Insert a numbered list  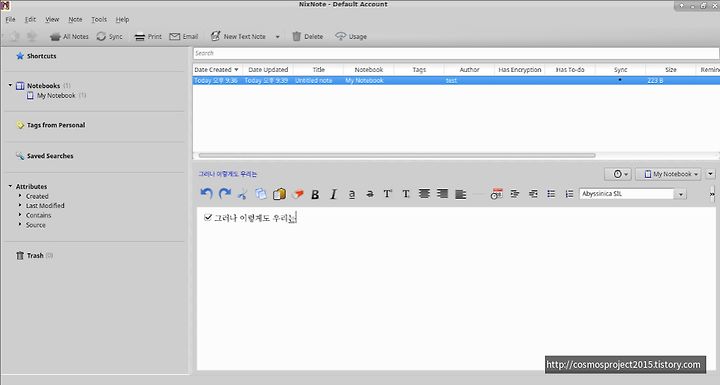569,194
